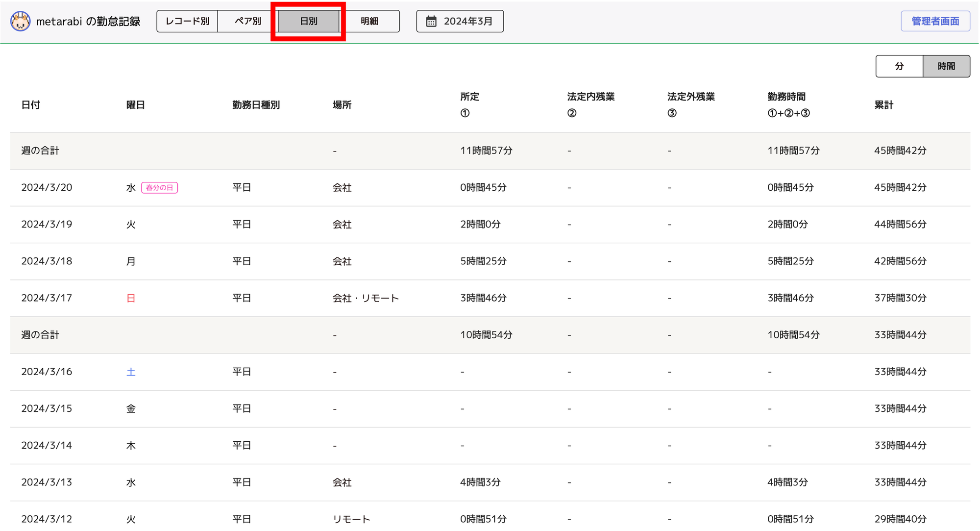Click the 累計 column header
This screenshot has width=980, height=531.
(884, 105)
